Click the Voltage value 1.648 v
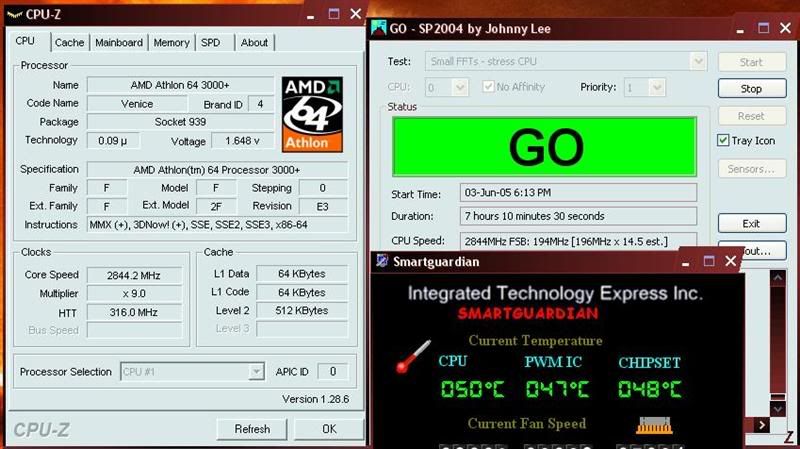Screen dimensions: 800x449 pyautogui.click(x=242, y=141)
